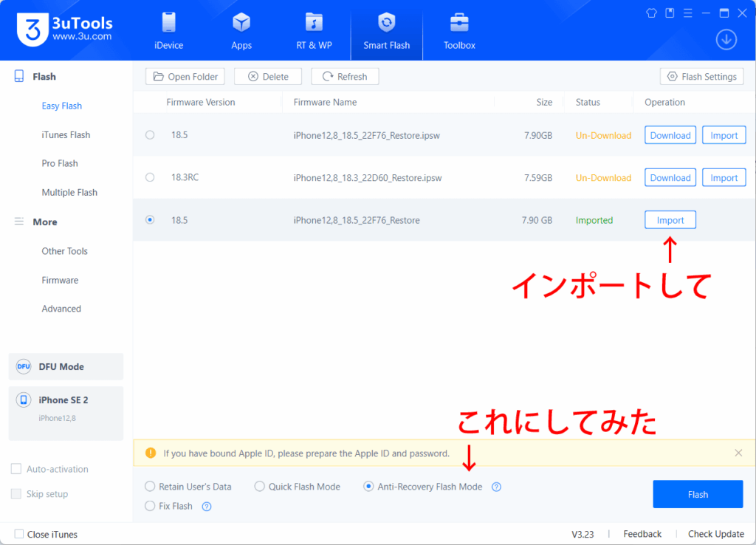Open the Feedback link
The image size is (756, 545).
pos(642,534)
